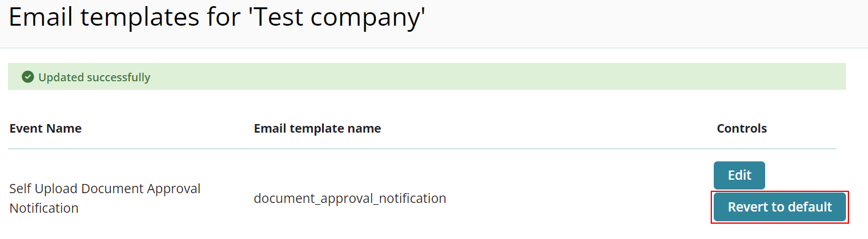
Task: Click the Event Name column header
Action: (46, 128)
